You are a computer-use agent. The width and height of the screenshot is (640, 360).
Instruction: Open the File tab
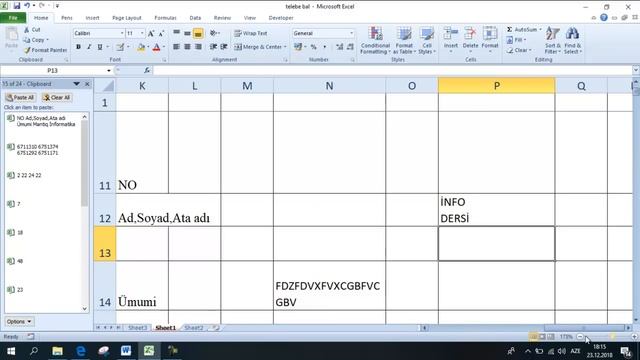click(x=13, y=18)
